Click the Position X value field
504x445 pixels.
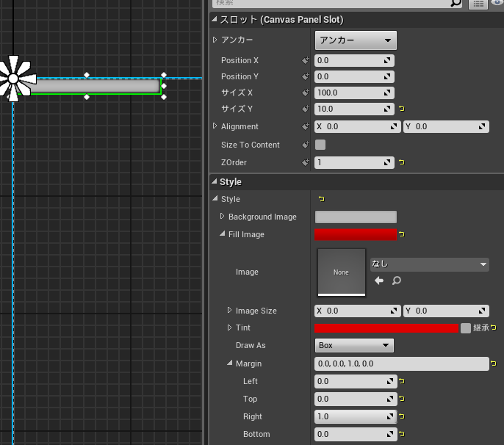[354, 60]
